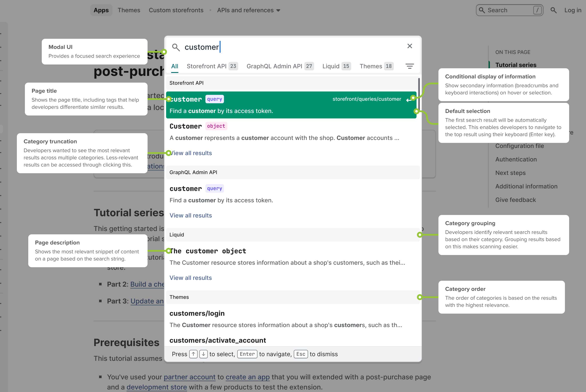View all results under Storefront API
Screen dimensions: 586x392
[191, 153]
